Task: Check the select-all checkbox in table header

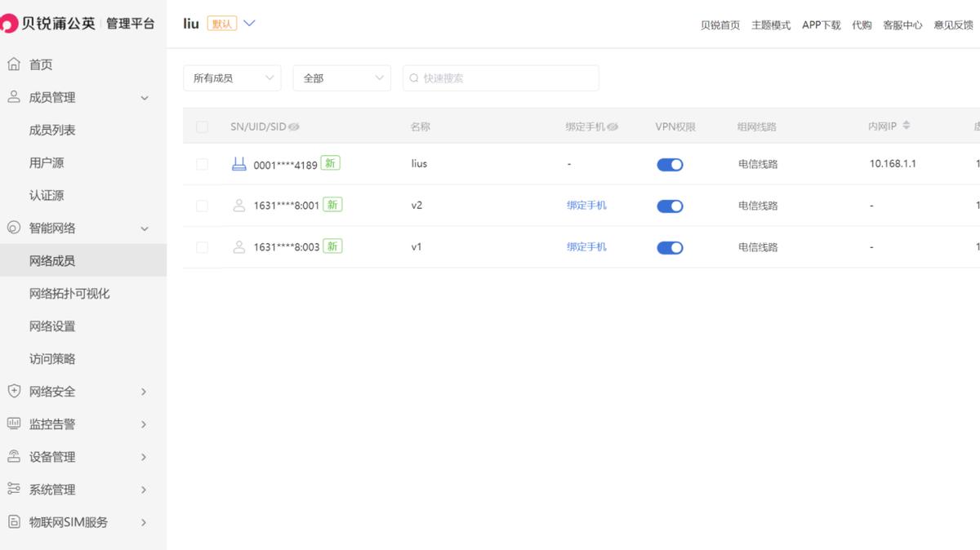Action: coord(200,126)
